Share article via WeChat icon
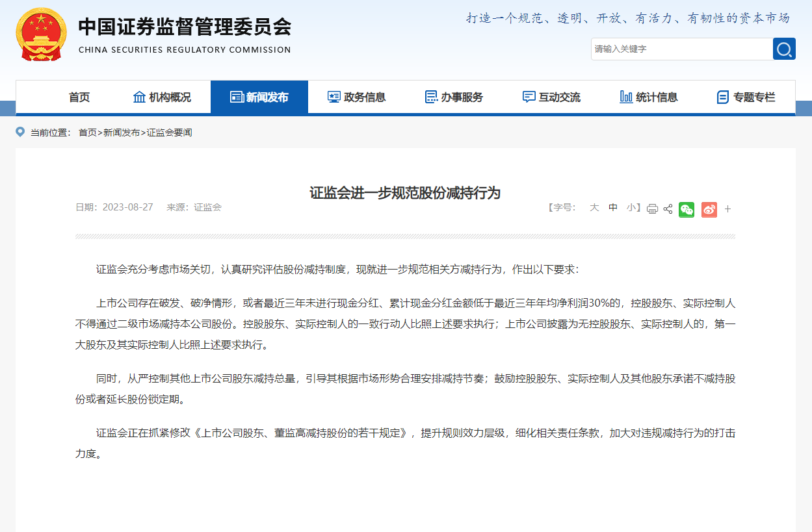The image size is (812, 532). [x=687, y=209]
